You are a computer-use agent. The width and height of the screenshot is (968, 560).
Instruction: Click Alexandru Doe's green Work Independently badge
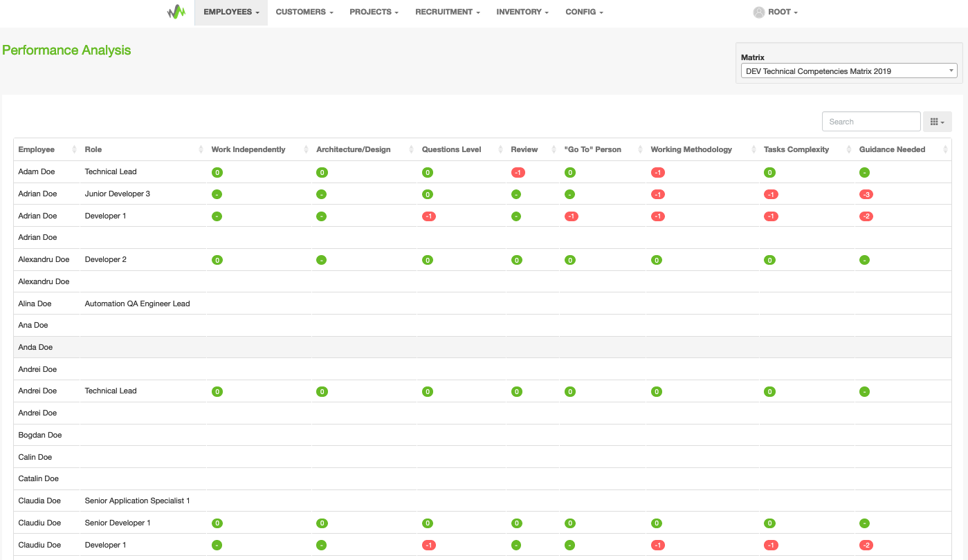(217, 260)
